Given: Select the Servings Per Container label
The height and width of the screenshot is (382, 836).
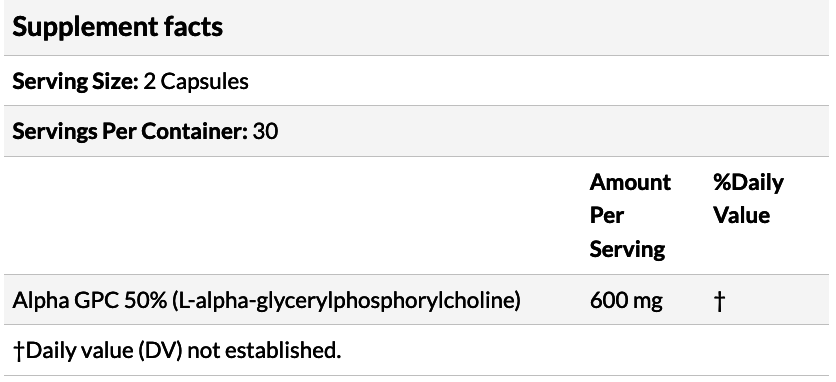Looking at the screenshot, I should (x=130, y=131).
